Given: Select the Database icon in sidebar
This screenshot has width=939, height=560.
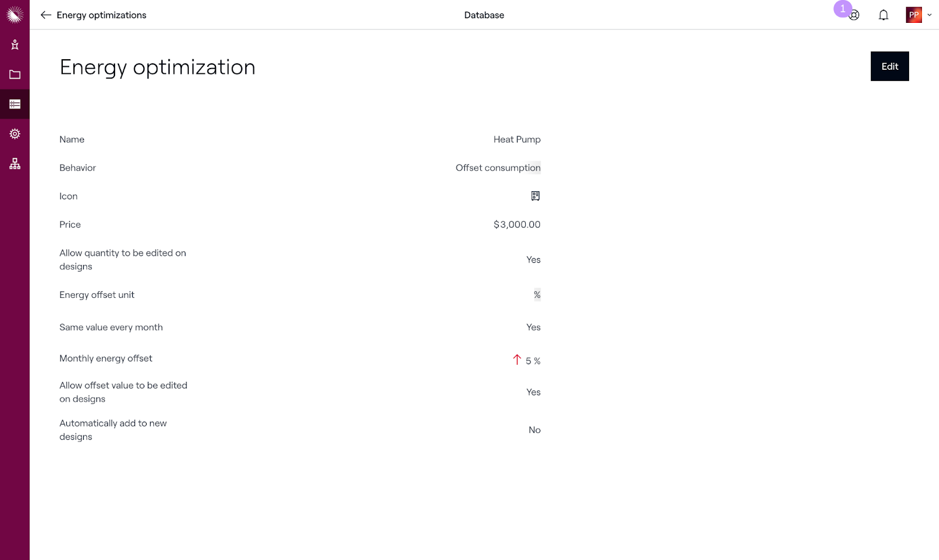Looking at the screenshot, I should coord(15,104).
